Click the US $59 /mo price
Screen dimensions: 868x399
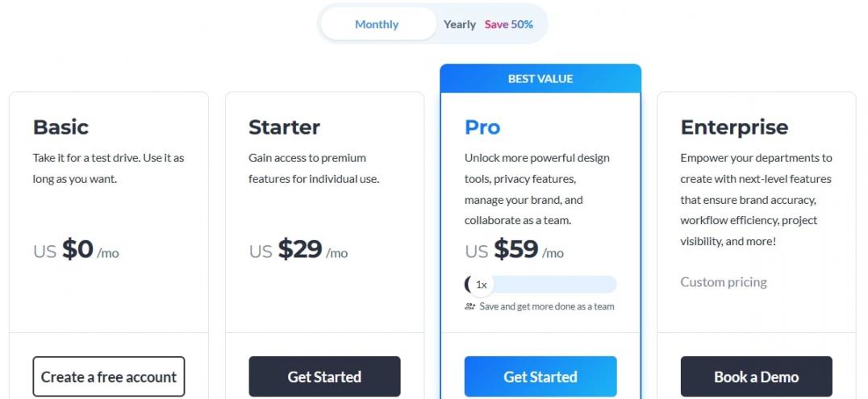(x=514, y=251)
